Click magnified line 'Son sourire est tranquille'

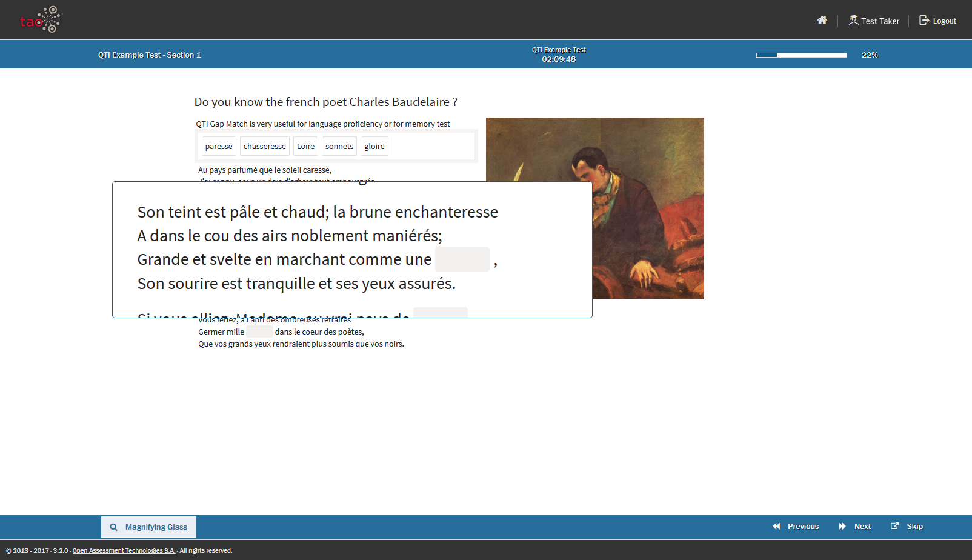(296, 284)
